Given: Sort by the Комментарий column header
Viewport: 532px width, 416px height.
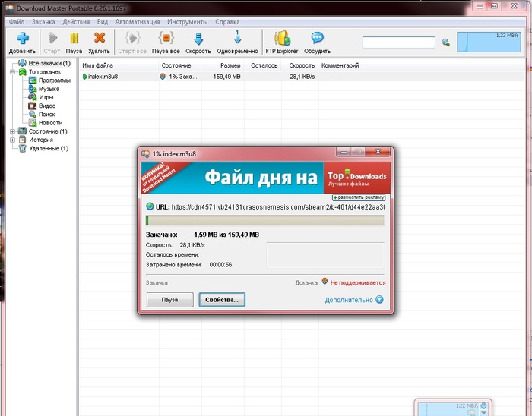Looking at the screenshot, I should (x=340, y=65).
